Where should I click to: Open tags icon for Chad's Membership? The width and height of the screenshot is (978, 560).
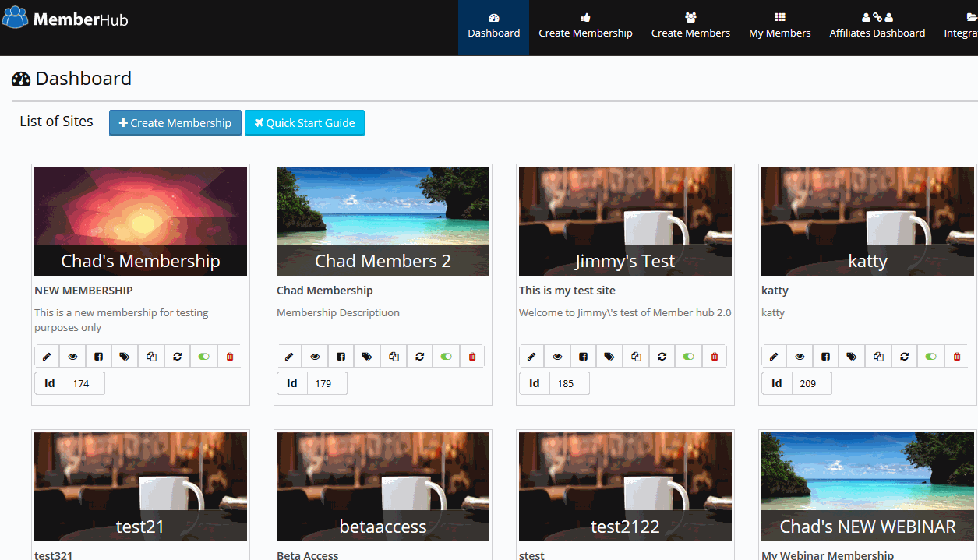point(125,356)
